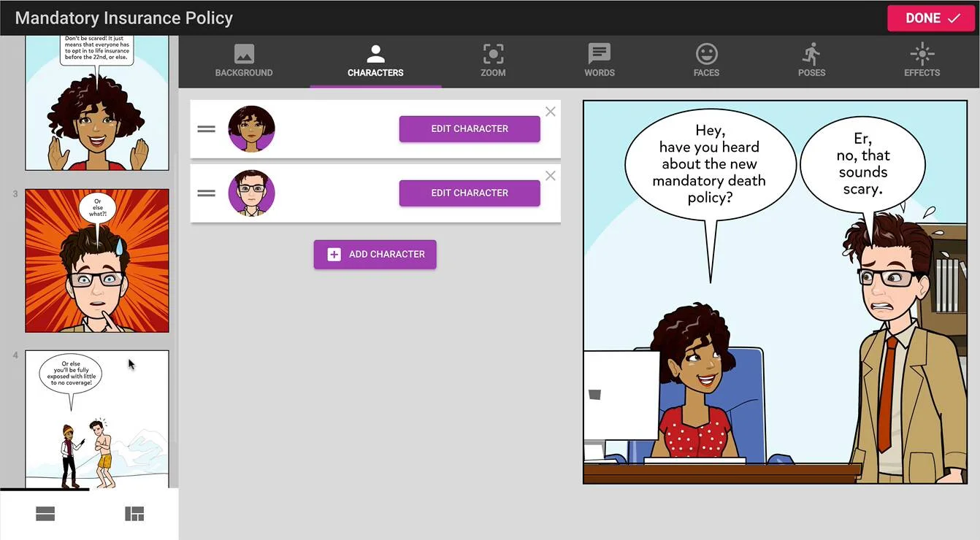Remove the glasses man character from the list
The image size is (980, 540).
click(x=551, y=176)
